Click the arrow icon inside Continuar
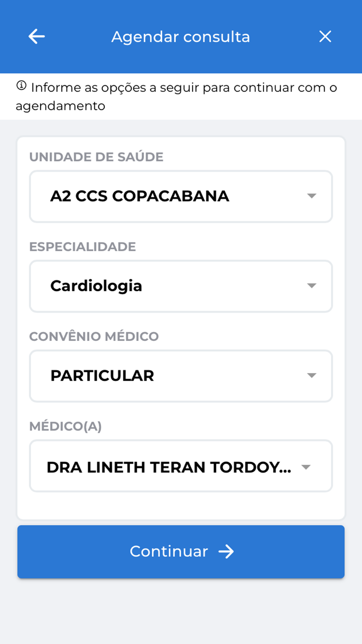The height and width of the screenshot is (644, 362). (226, 552)
